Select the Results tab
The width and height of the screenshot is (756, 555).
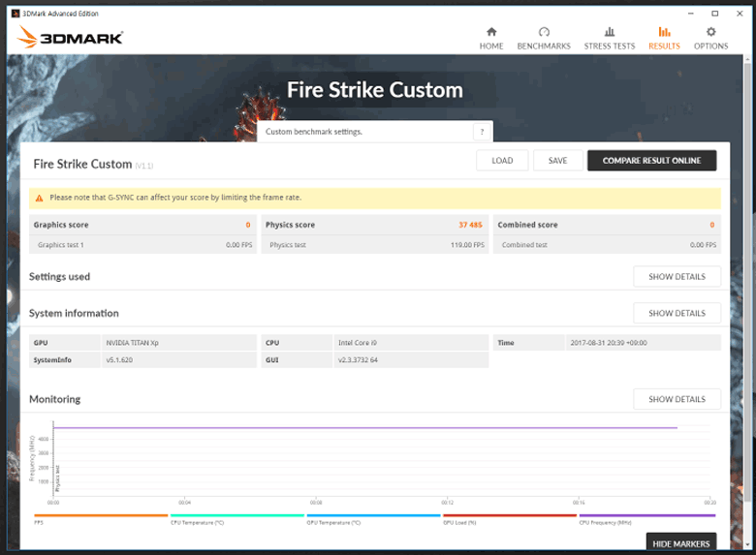pyautogui.click(x=664, y=38)
